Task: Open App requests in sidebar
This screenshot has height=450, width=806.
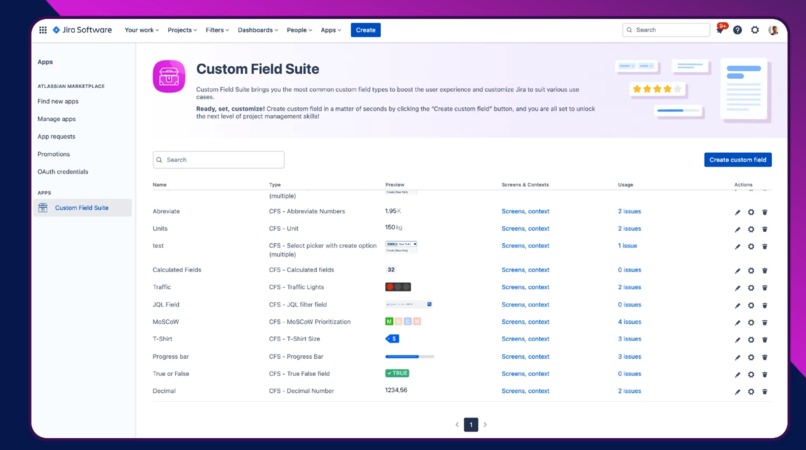Action: point(56,136)
